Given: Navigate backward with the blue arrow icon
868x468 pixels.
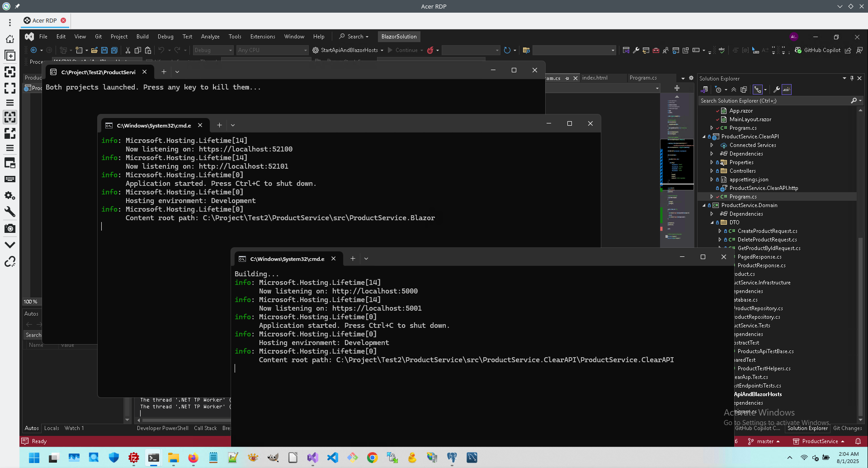Looking at the screenshot, I should (34, 50).
